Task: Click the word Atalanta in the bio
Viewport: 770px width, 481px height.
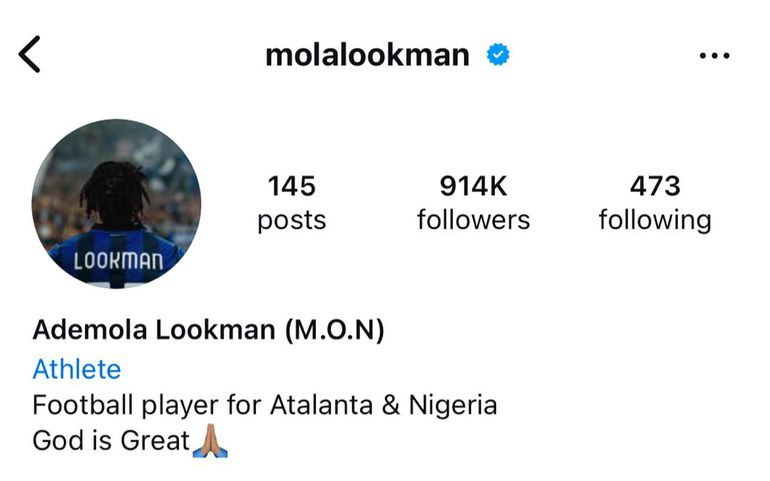Action: [322, 405]
